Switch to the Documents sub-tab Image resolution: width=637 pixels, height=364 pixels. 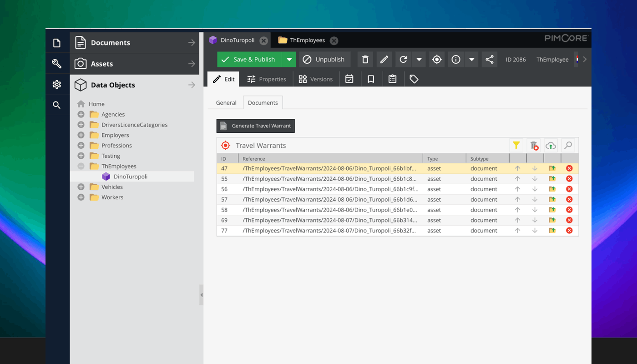(263, 103)
